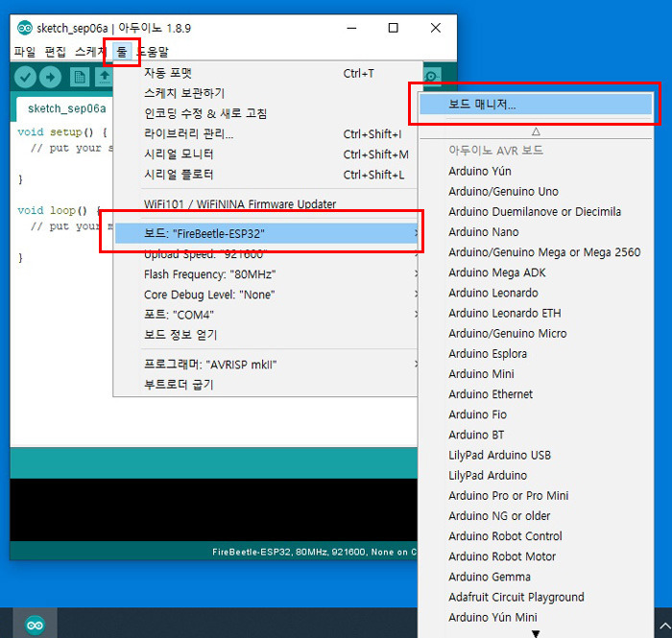The height and width of the screenshot is (638, 672).
Task: Select Adafruit Circuit Playground board
Action: pyautogui.click(x=536, y=598)
